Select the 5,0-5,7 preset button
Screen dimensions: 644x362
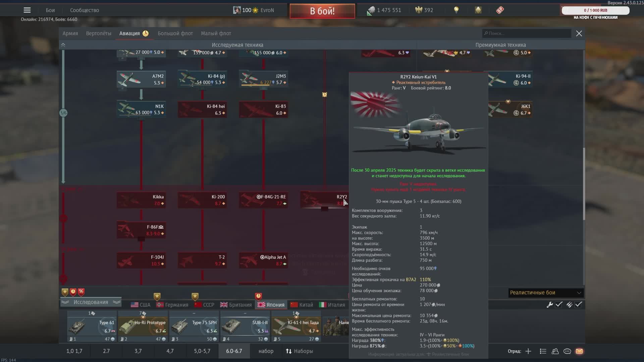point(202,351)
